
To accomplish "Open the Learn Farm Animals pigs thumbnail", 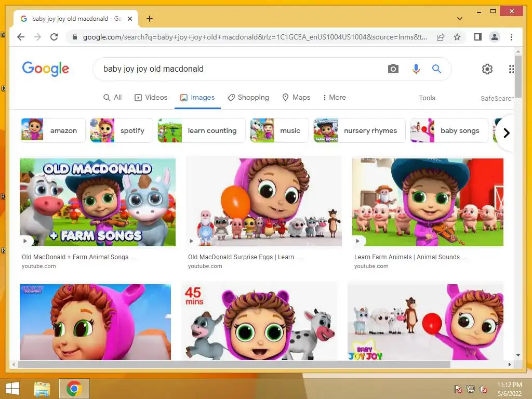I will click(428, 202).
